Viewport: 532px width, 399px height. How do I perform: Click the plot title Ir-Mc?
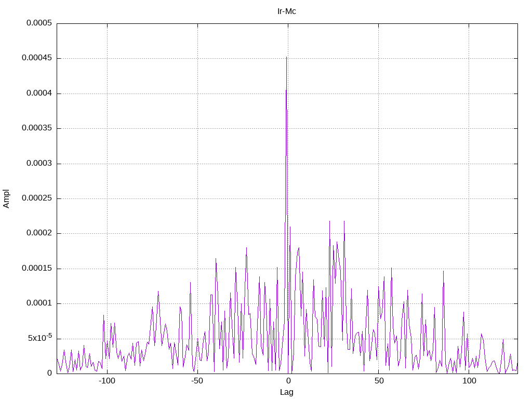pos(287,11)
